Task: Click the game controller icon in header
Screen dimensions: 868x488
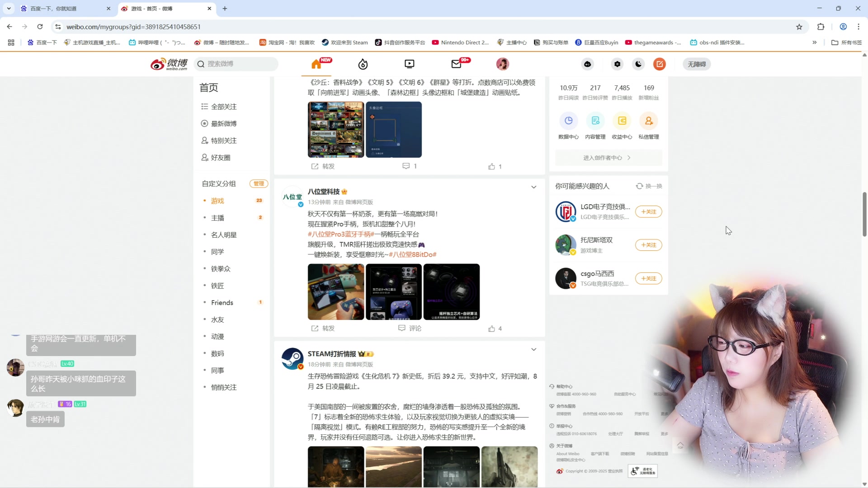Action: [587, 64]
